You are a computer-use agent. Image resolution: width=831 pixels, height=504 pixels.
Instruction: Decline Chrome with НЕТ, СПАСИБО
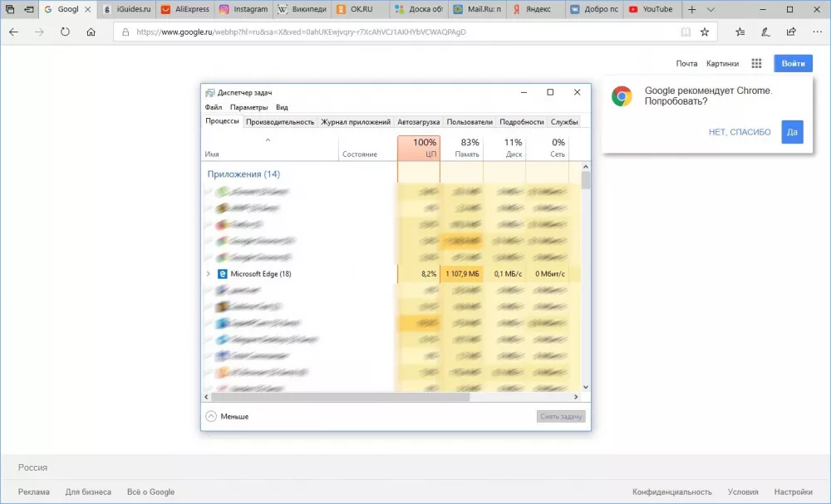740,132
